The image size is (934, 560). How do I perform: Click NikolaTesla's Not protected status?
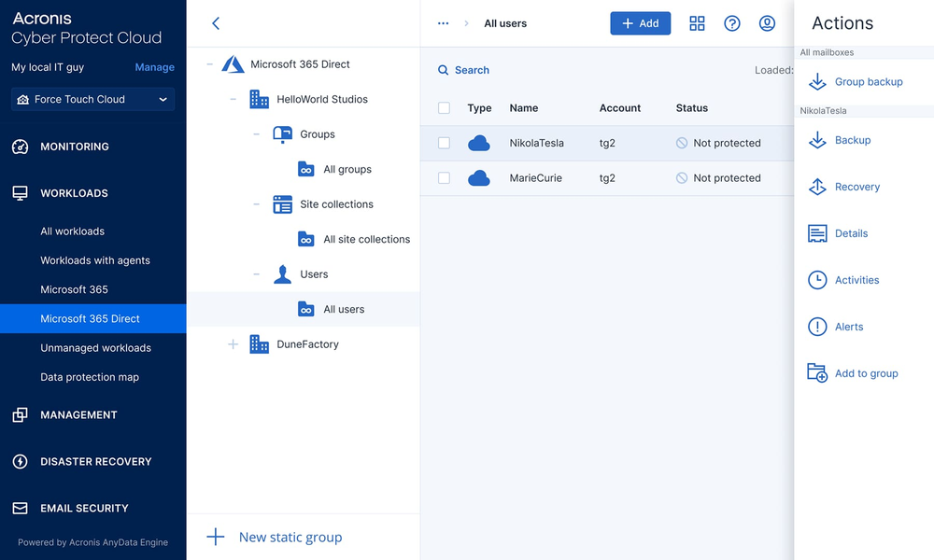point(718,143)
